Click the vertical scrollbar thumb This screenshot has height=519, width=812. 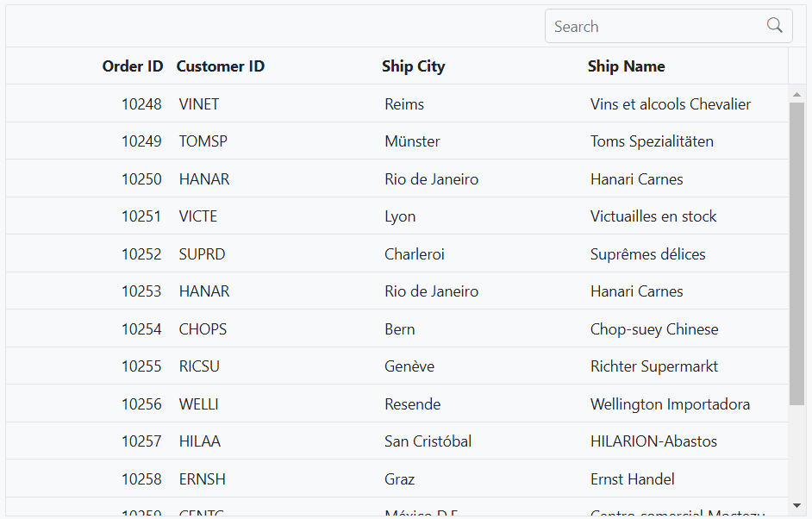[x=796, y=253]
